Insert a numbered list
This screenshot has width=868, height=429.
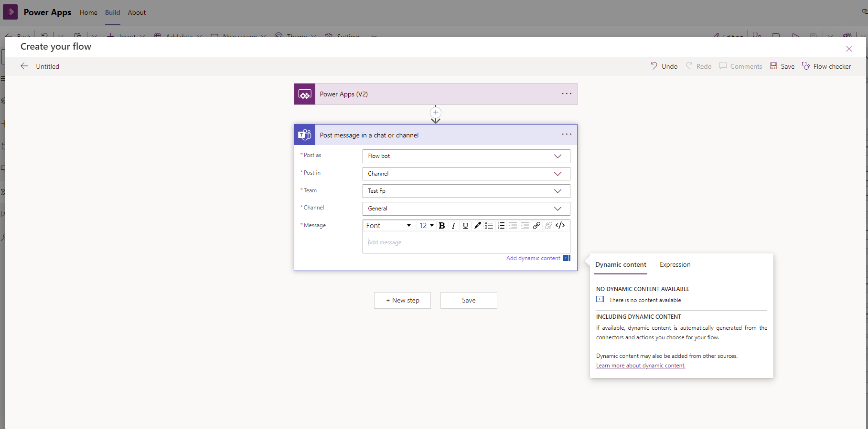point(501,226)
